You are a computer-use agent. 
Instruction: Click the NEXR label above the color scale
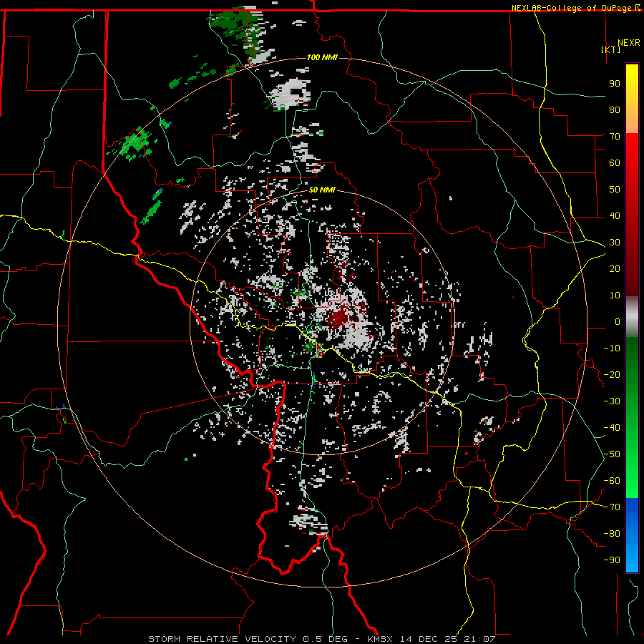click(629, 43)
